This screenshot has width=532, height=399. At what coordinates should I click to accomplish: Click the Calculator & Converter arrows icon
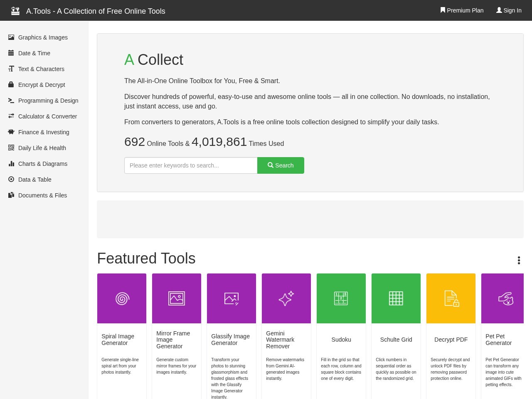[11, 116]
